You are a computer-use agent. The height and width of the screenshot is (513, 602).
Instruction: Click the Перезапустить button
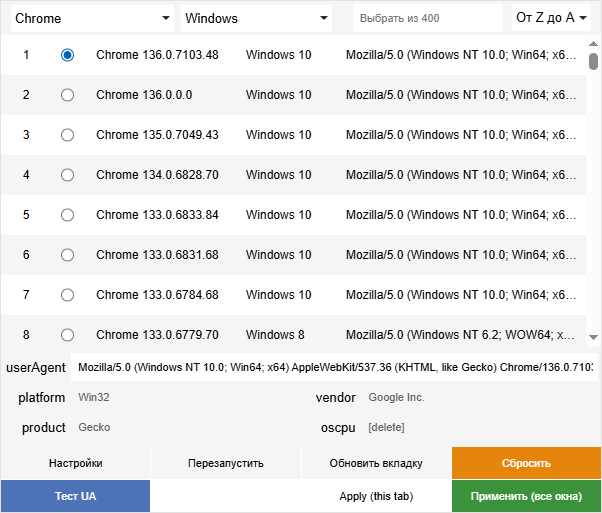[x=226, y=463]
